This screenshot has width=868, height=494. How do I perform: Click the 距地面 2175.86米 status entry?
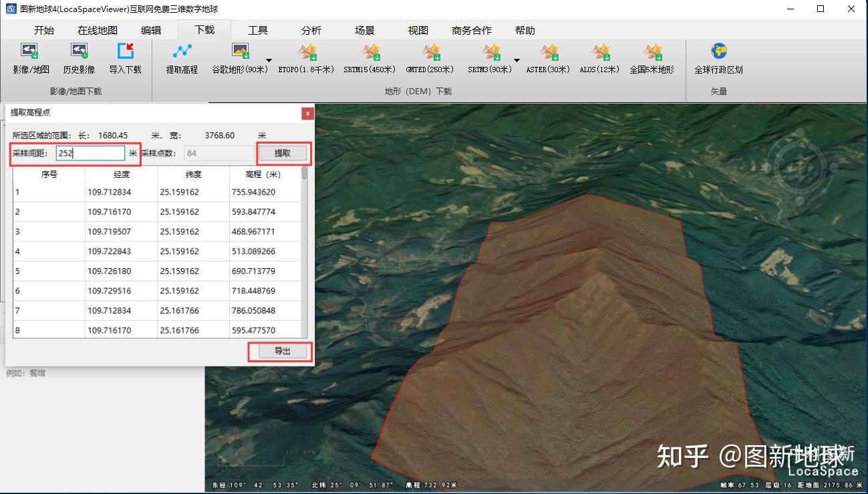831,485
